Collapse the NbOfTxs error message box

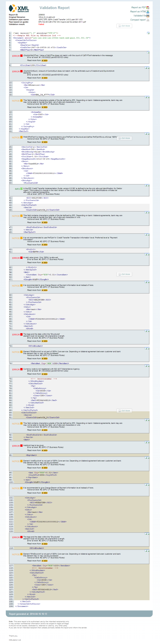click(148, 52)
